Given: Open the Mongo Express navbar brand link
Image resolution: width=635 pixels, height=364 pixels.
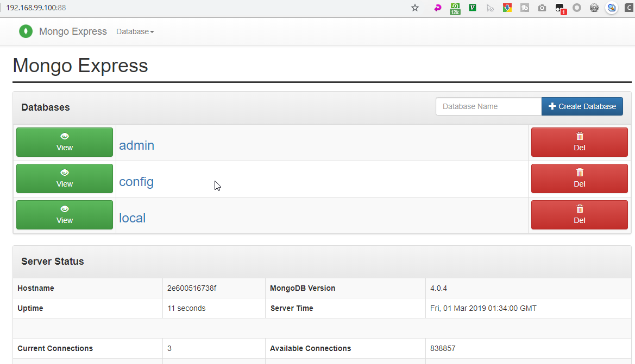Looking at the screenshot, I should tap(73, 31).
